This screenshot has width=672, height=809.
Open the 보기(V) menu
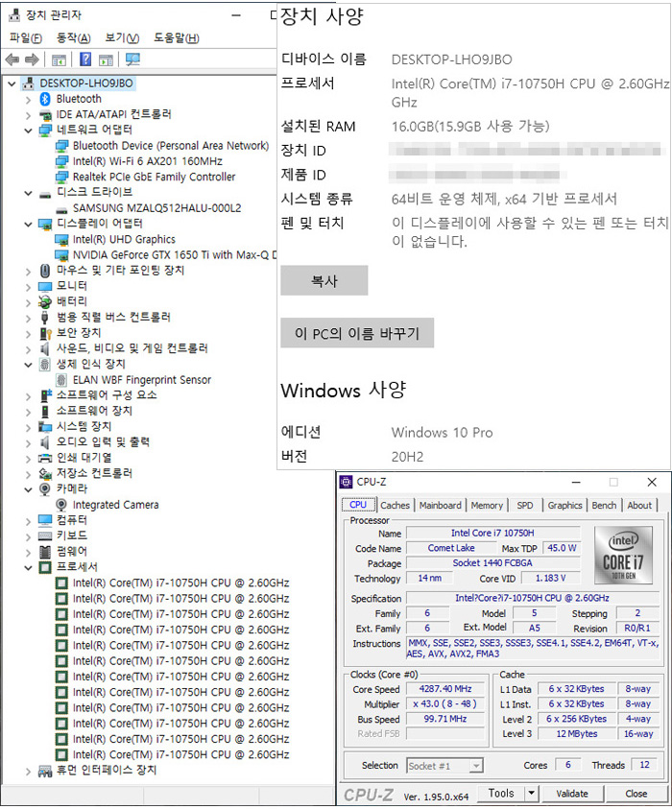(x=122, y=38)
